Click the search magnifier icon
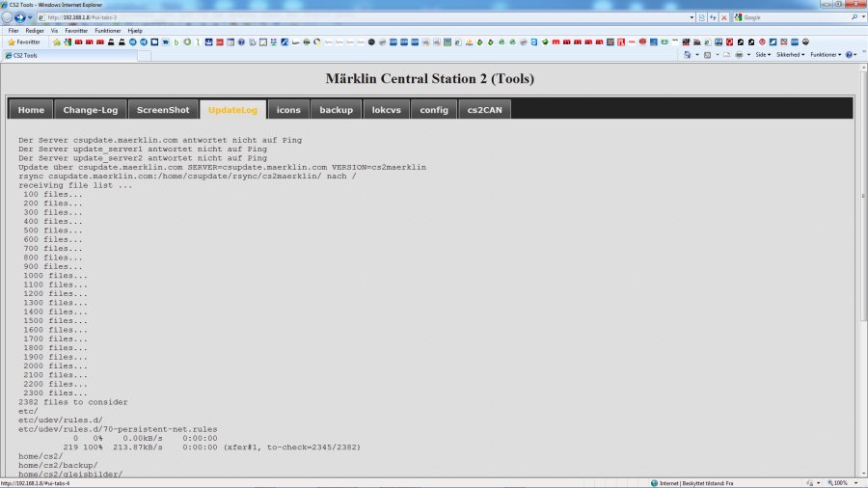Image resolution: width=868 pixels, height=488 pixels. pyautogui.click(x=854, y=17)
